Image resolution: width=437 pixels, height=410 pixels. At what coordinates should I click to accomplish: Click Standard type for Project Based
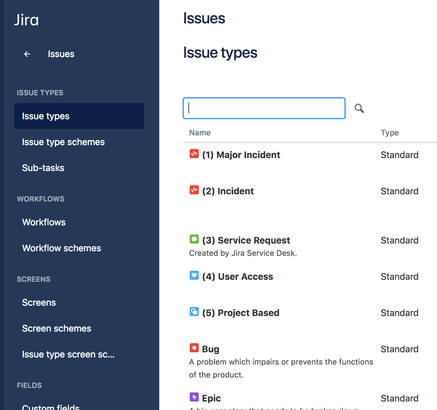click(400, 313)
